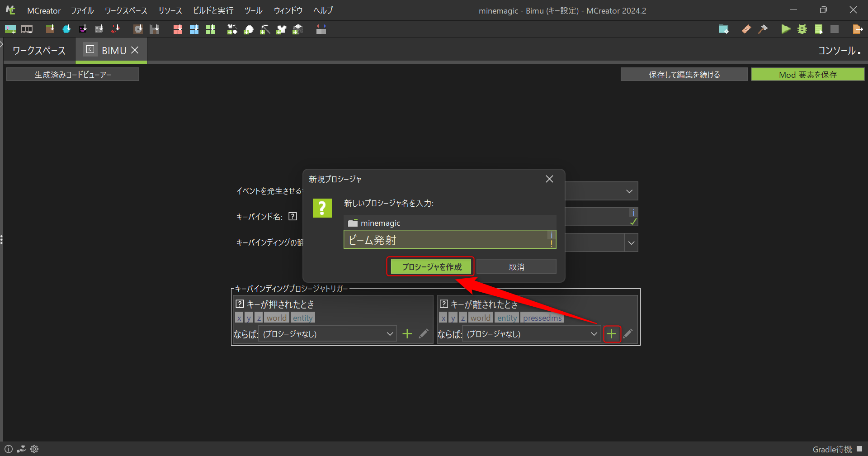Screen dimensions: 868x456
Task: Run server with the green document icon
Action: (x=818, y=29)
